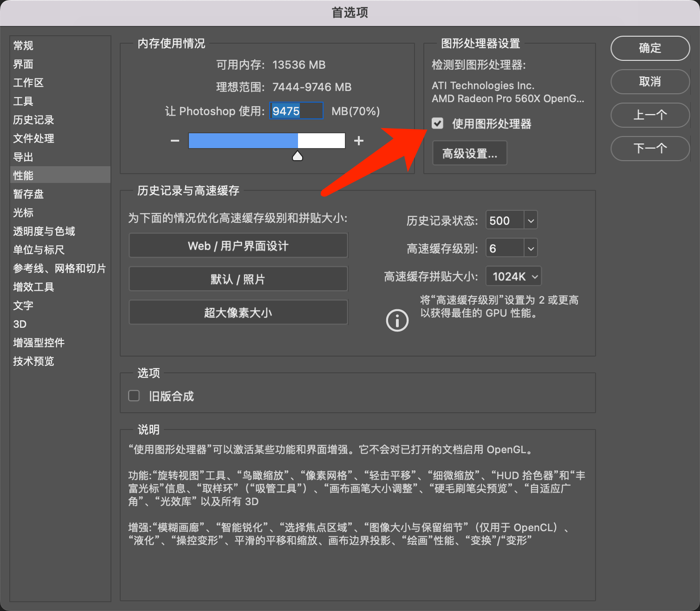Open the 高速缓存级别 dropdown arrow
The height and width of the screenshot is (611, 700).
pyautogui.click(x=531, y=248)
